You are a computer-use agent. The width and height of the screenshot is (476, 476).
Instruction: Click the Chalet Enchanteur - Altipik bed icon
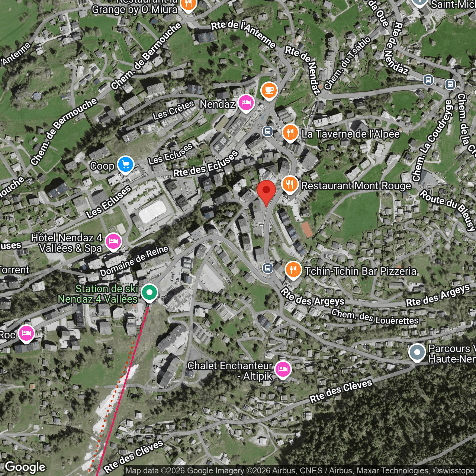click(283, 370)
